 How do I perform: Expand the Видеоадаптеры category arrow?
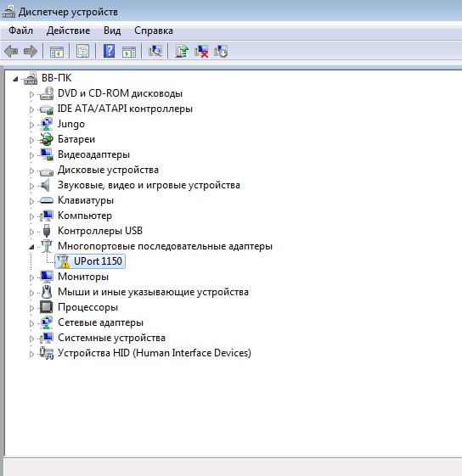click(x=31, y=155)
